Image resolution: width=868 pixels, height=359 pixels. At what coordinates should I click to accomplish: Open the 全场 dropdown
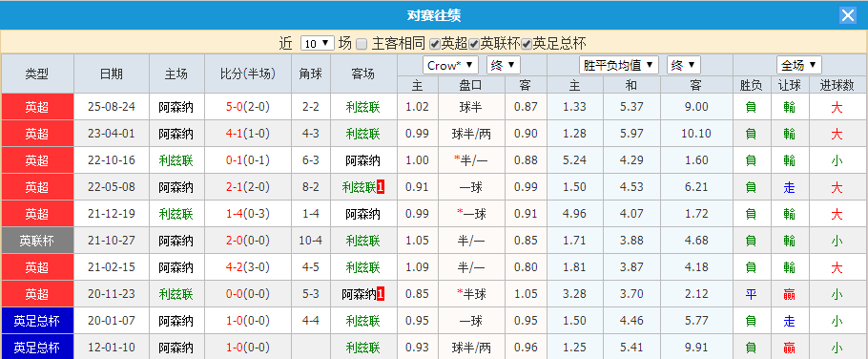click(x=798, y=65)
